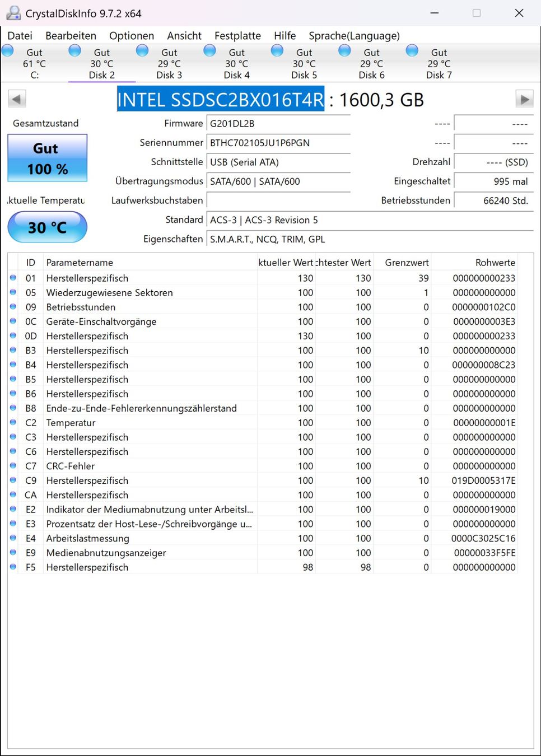Screen dimensions: 541x756
Task: Click the Drehzahl value ---- (SSD)
Action: coord(493,162)
